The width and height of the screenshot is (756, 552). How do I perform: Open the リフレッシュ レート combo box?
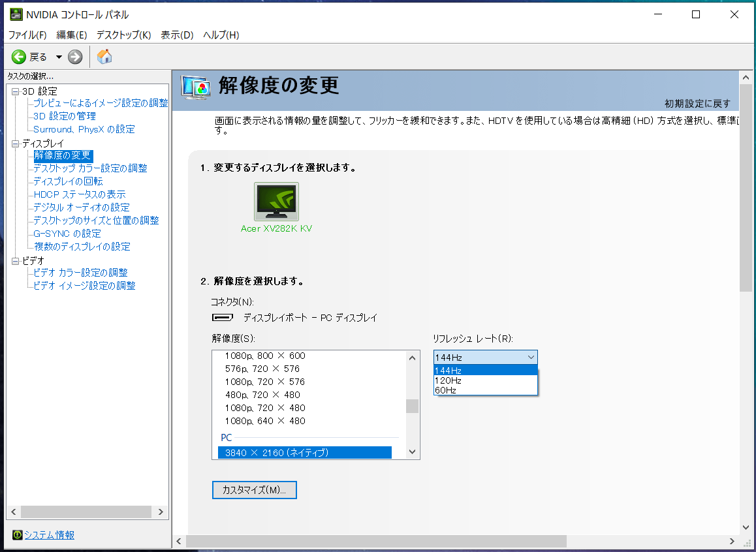coord(485,358)
